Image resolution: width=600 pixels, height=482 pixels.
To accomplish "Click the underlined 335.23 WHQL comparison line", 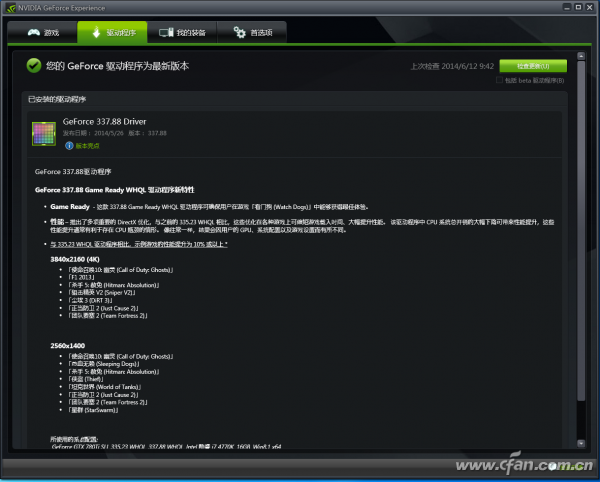I will (139, 244).
